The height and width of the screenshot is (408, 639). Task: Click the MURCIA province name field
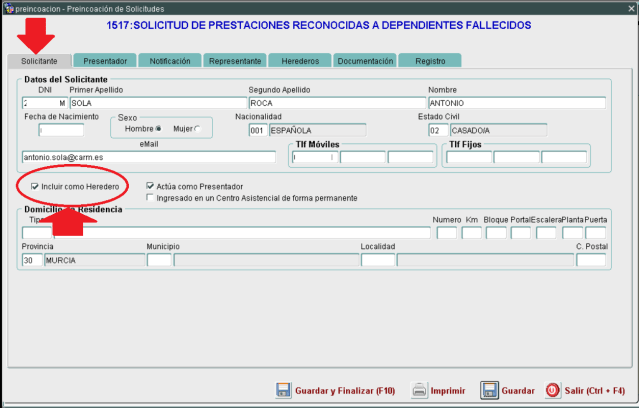pos(95,260)
